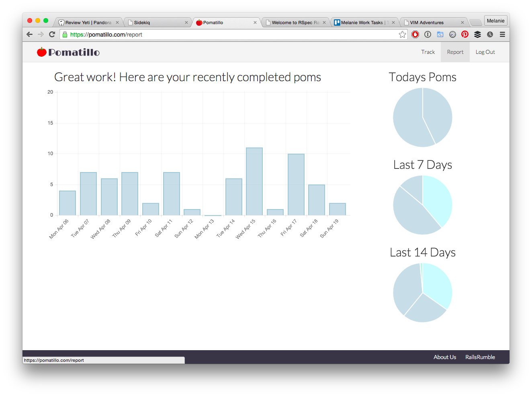Click Log Out in navbar
Screen dimensions: 532x396
pos(485,52)
